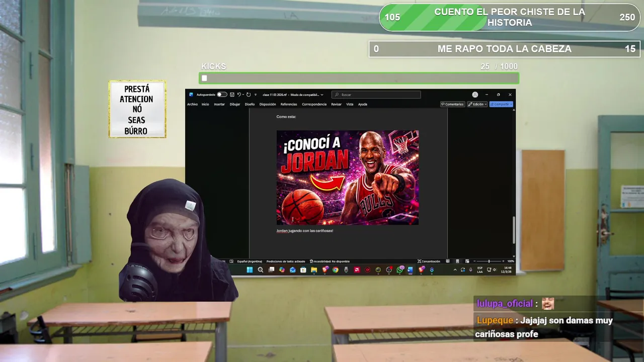Click the zoom out minus button
The width and height of the screenshot is (644, 362).
point(474,261)
